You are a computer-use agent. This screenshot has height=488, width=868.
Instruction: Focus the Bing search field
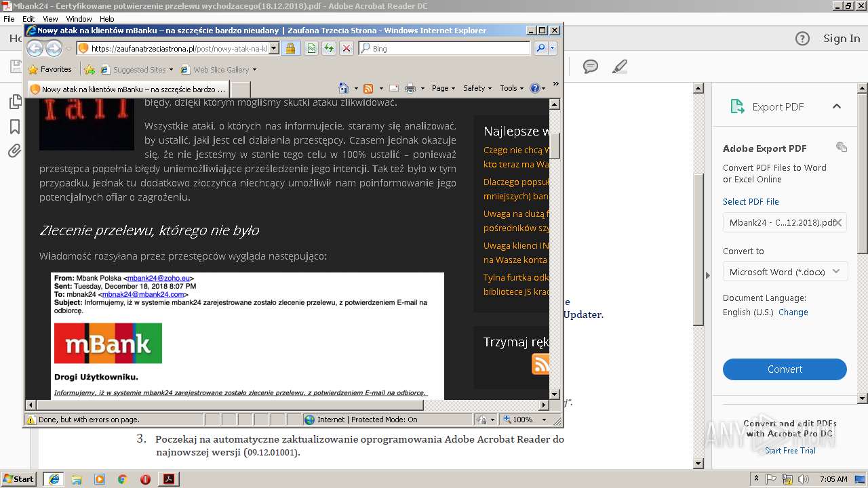(446, 48)
